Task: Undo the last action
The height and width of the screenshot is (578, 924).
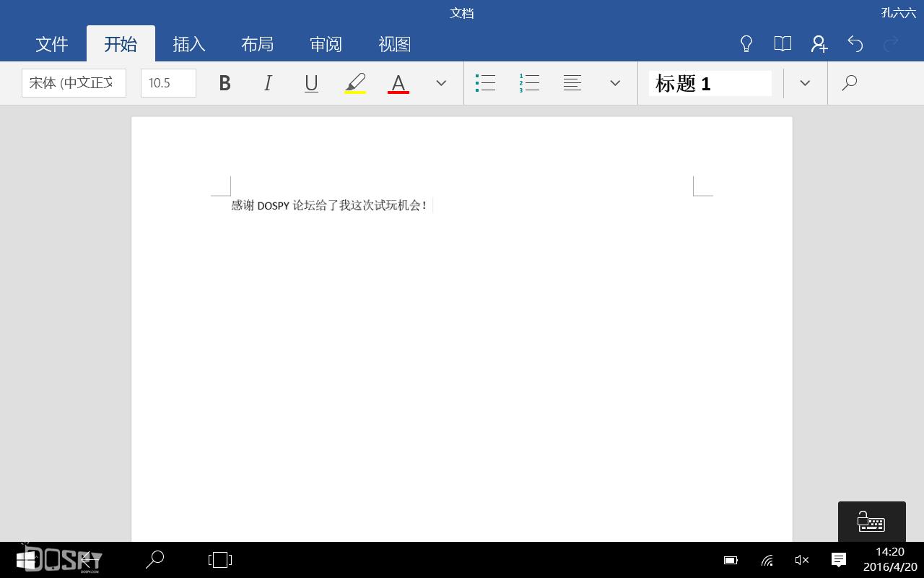Action: pyautogui.click(x=855, y=44)
